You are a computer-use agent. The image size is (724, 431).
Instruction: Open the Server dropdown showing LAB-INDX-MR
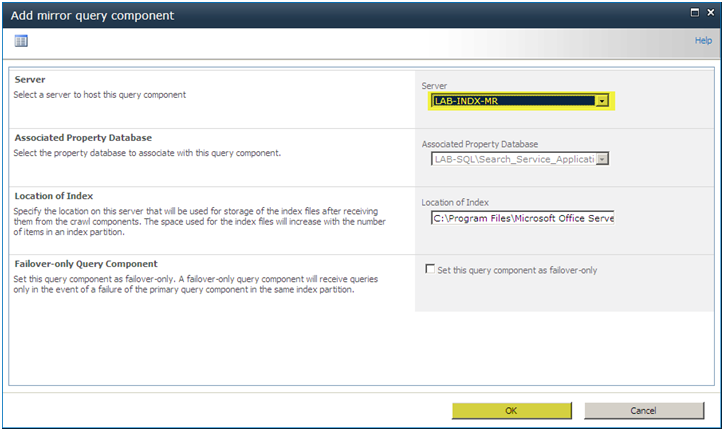(513, 101)
